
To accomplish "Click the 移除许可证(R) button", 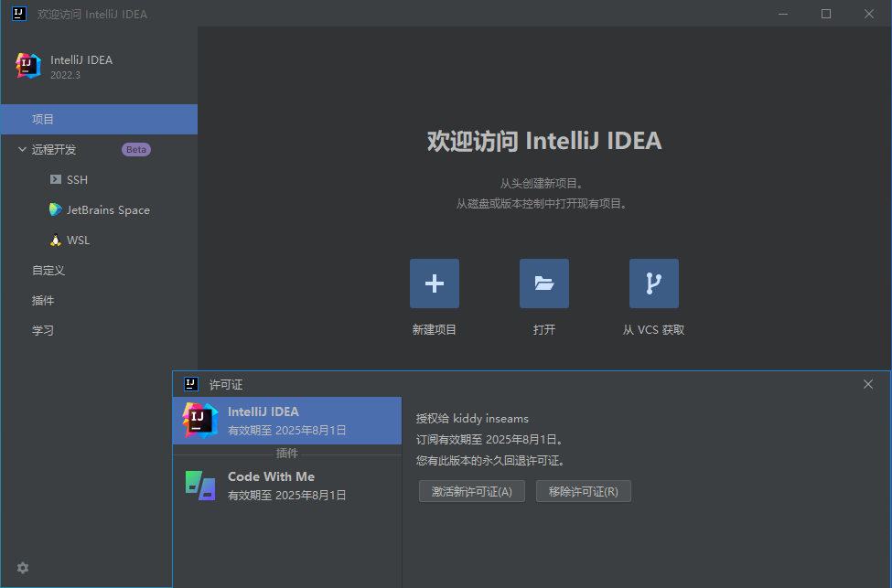I will tap(583, 491).
